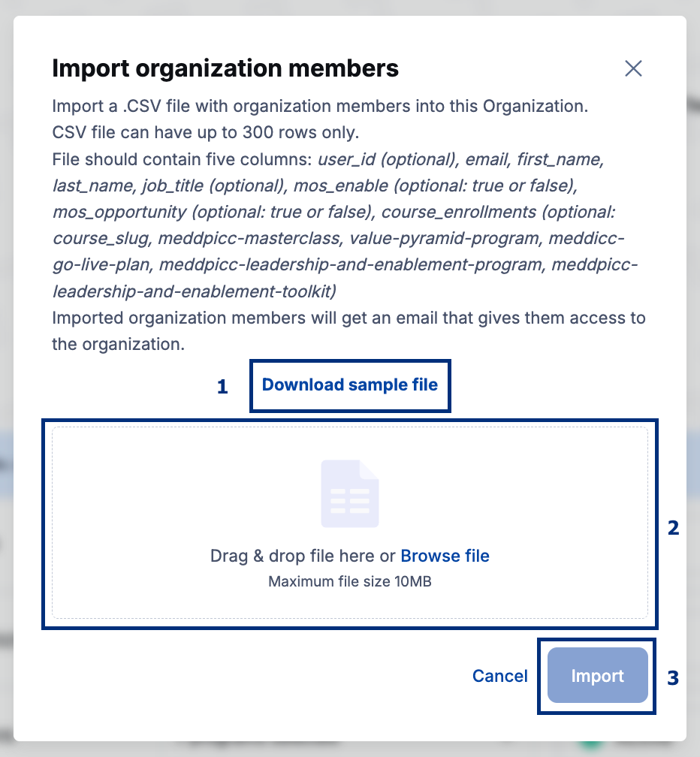Click the "Import a .CSV file" first description line
700x757 pixels.
click(319, 106)
